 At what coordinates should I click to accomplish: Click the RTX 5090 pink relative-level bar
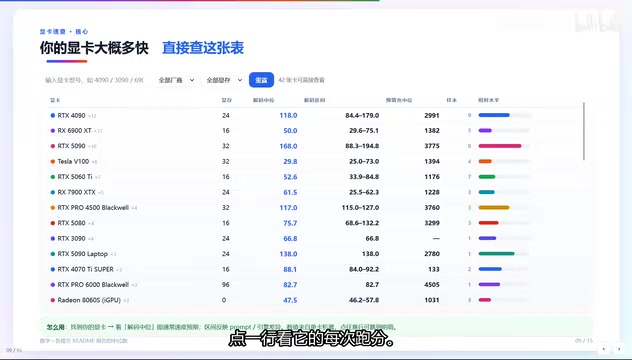tap(500, 146)
